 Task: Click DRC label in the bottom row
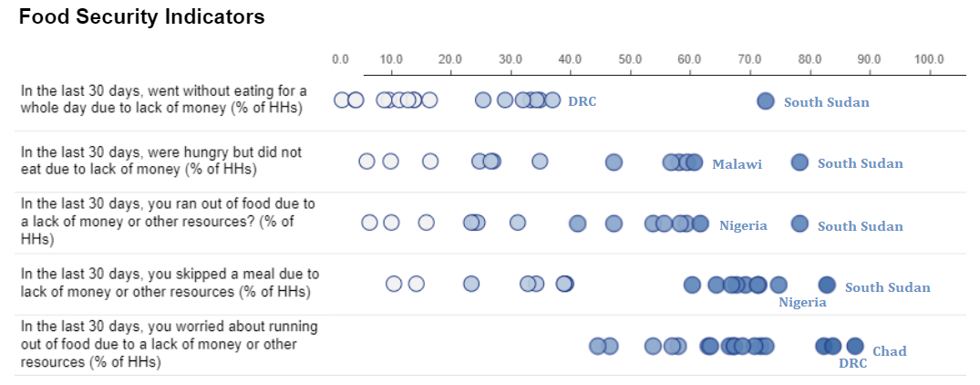point(852,363)
